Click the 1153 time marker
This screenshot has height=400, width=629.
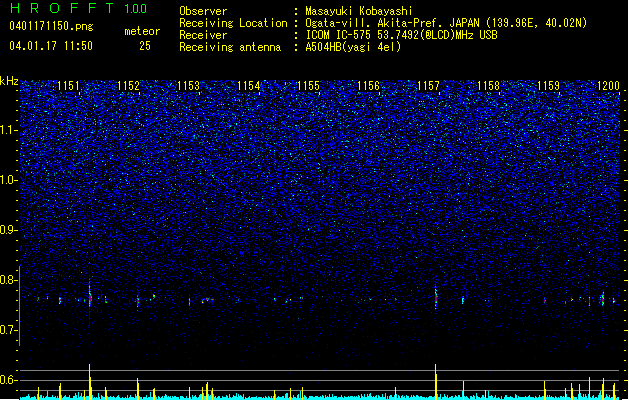tap(189, 86)
